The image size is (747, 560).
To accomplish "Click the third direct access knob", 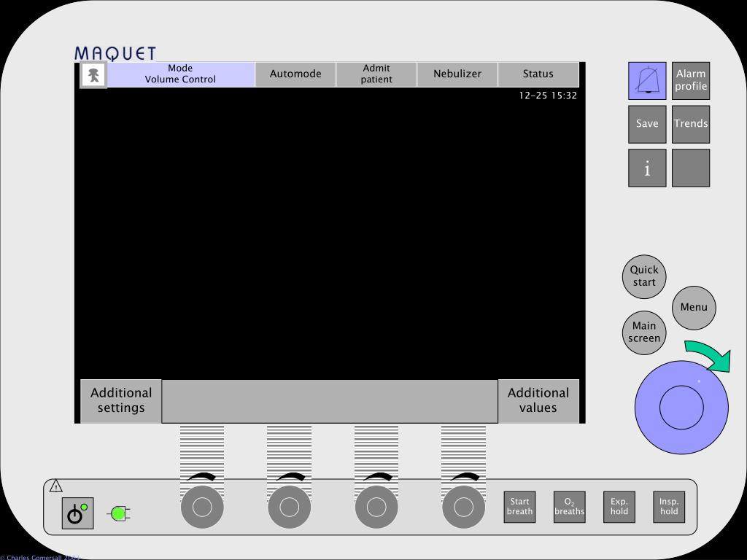I will tap(376, 507).
